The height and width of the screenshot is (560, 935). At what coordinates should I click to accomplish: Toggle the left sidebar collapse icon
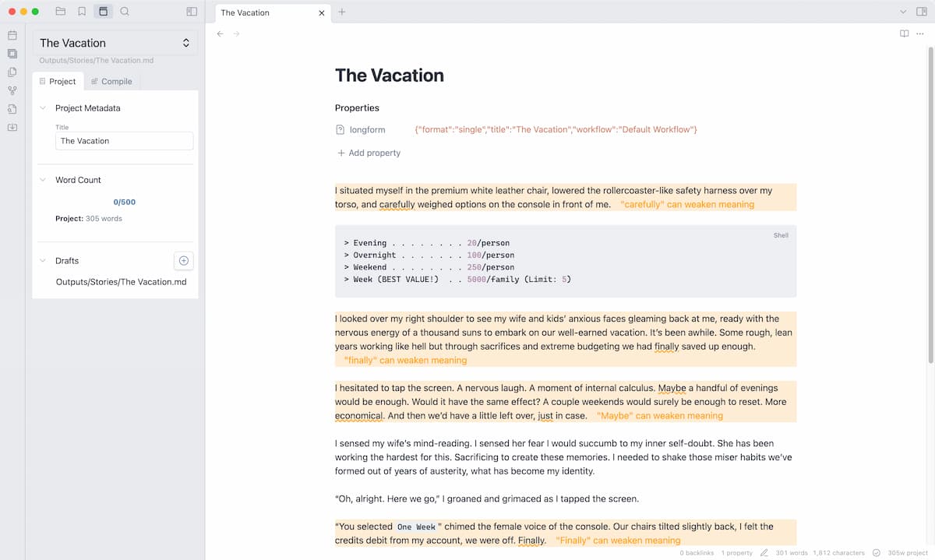(x=192, y=12)
